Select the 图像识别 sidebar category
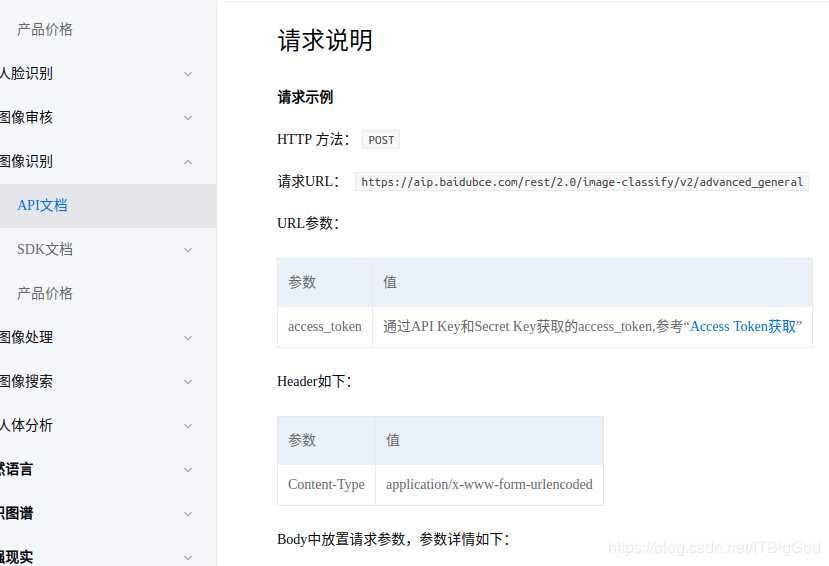Viewport: 829px width, 566px height. pos(26,161)
